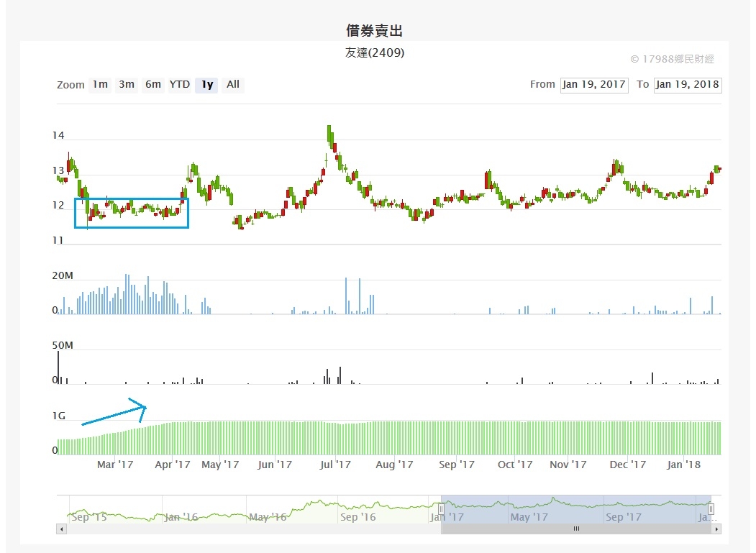
Task: Click the Jul '17 axis label
Action: pyautogui.click(x=335, y=465)
